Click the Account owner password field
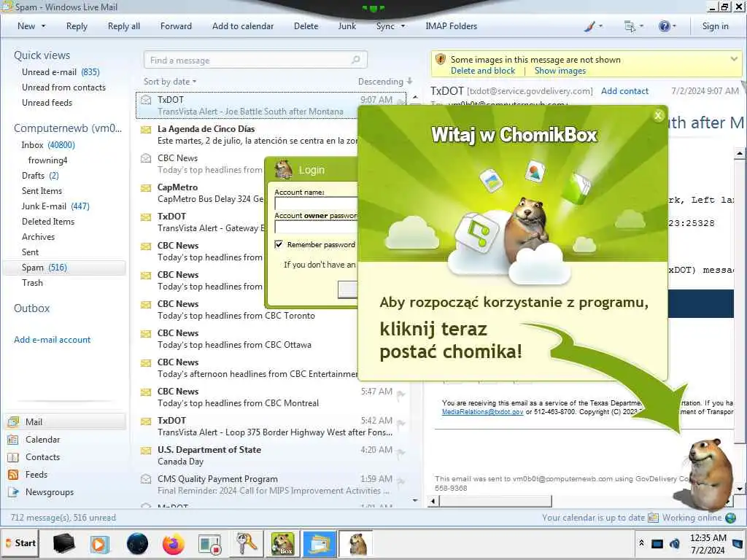 tap(316, 227)
